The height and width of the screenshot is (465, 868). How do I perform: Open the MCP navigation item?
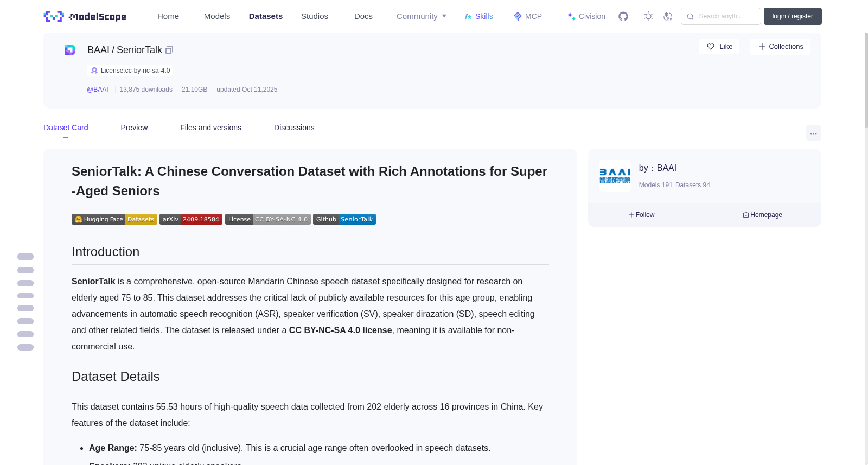(x=527, y=16)
